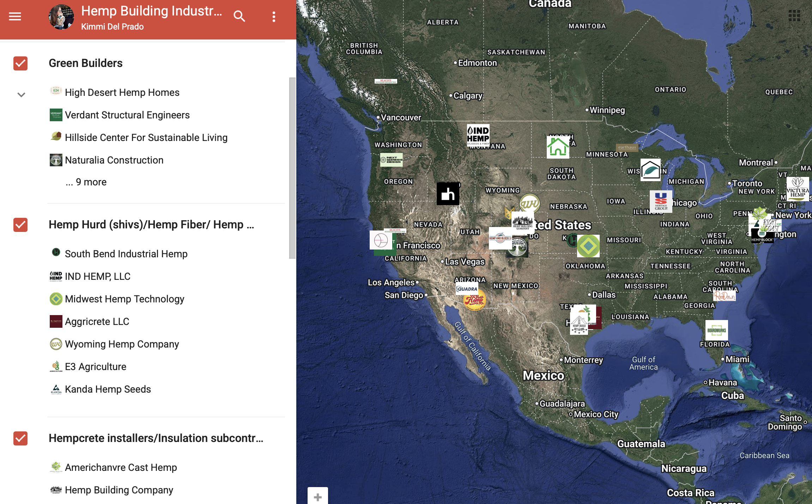Uncheck the Green Builders layer
The height and width of the screenshot is (504, 812).
tap(20, 63)
